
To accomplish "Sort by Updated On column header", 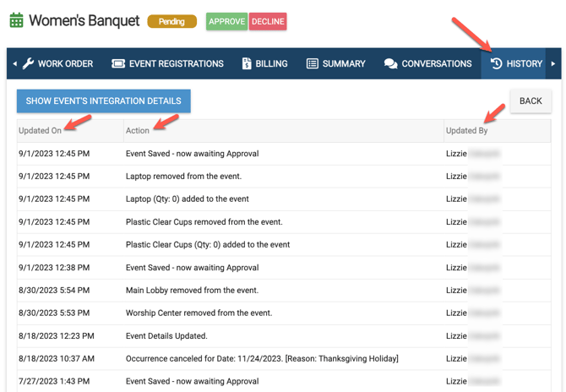I will point(40,131).
